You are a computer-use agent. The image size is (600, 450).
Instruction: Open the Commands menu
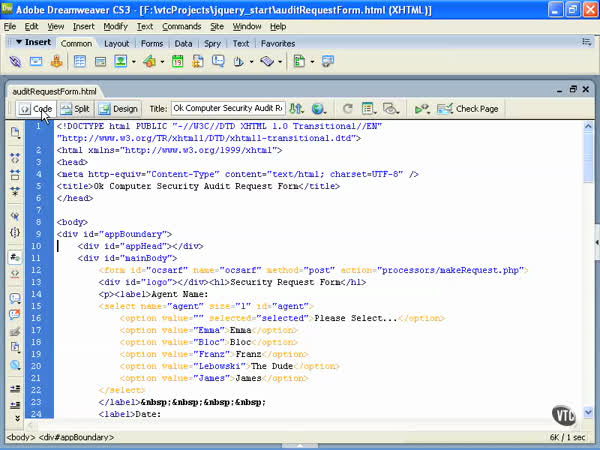coord(181,26)
